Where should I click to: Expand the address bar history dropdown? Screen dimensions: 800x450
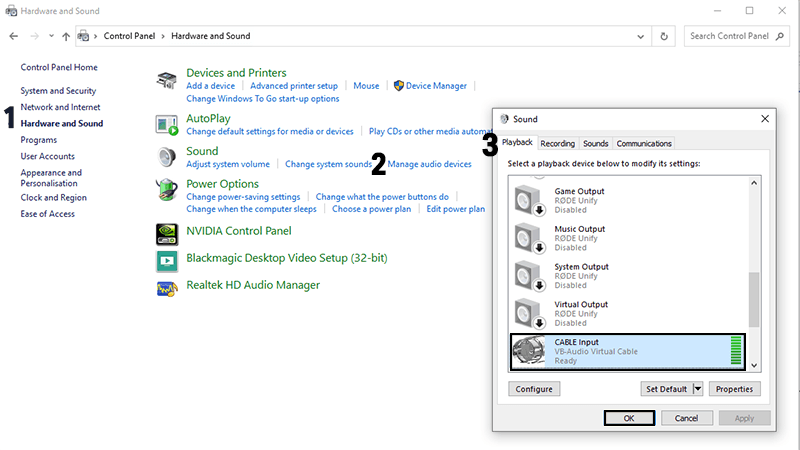click(x=641, y=36)
